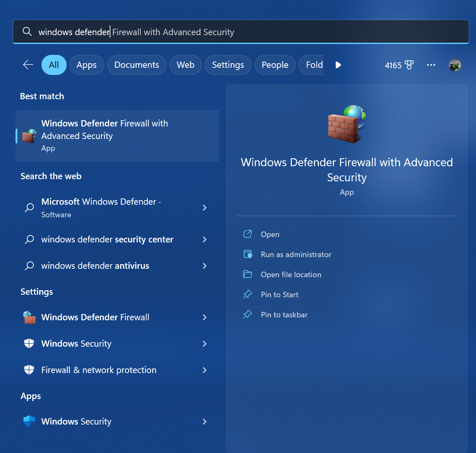Select windows defender antivirus suggestion
Screen dimensions: 476x453
click(117, 266)
